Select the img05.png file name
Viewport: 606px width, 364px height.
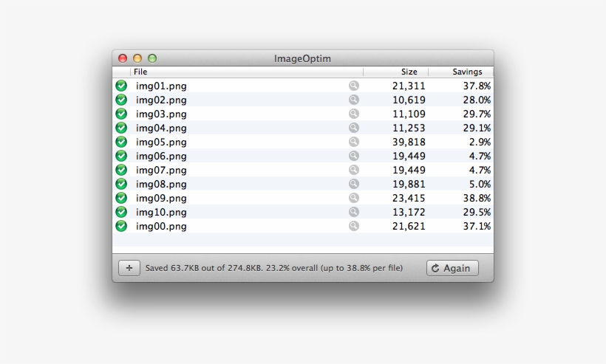(x=161, y=142)
